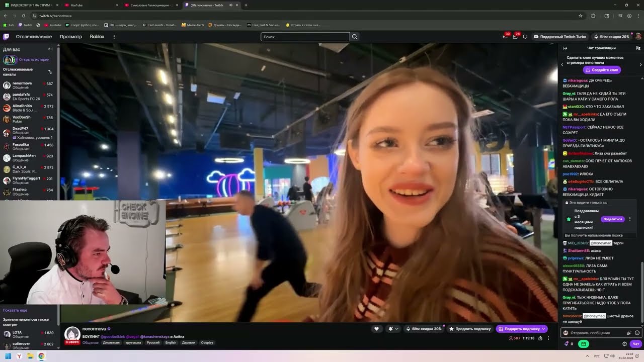644x362 pixels.
Task: Click Поделиться button in chat
Action: point(612,219)
